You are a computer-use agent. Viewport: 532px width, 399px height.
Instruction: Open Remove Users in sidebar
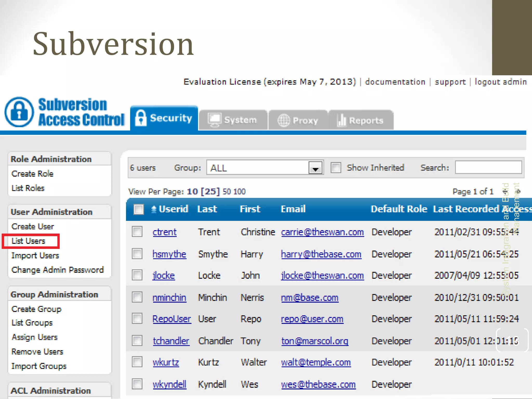click(x=37, y=352)
